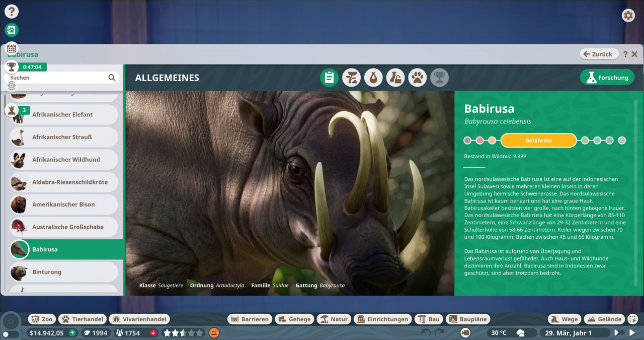Open the Gelände terrain menu
This screenshot has width=644, height=340.
pos(605,319)
